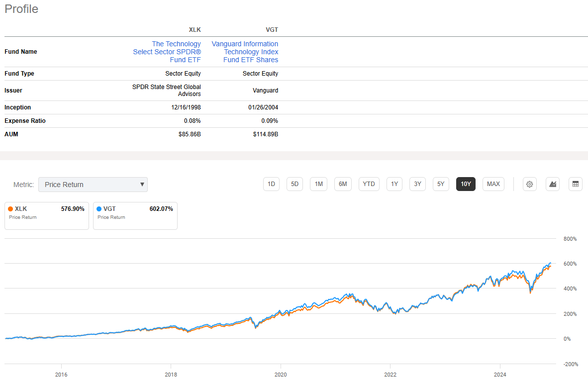
Task: Select the 1D time range
Action: point(271,184)
